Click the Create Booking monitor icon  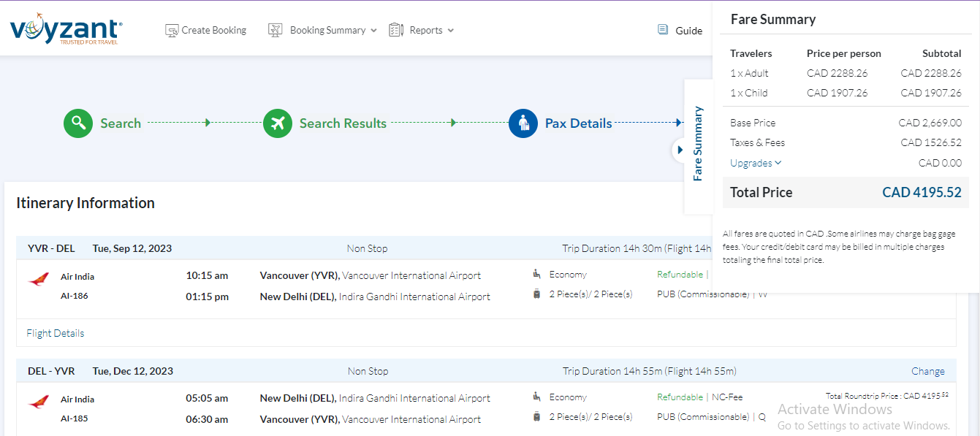point(172,31)
